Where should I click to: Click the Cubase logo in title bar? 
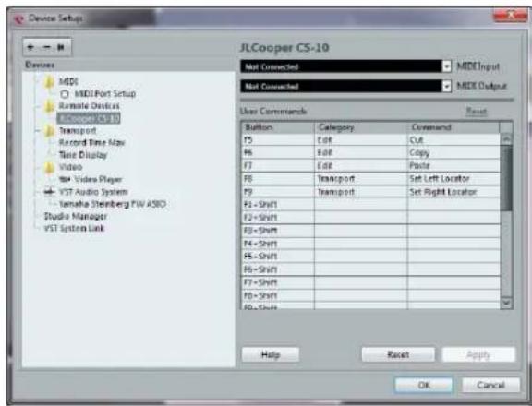pos(19,19)
